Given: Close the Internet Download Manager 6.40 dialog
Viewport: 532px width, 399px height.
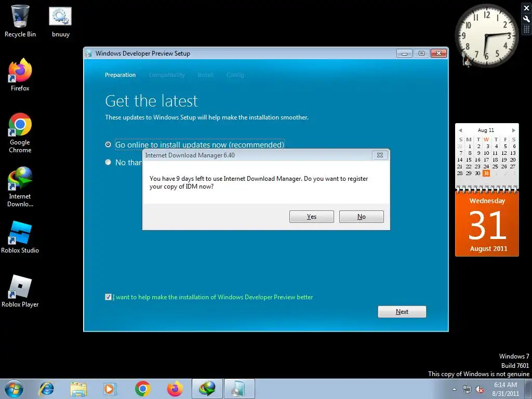Looking at the screenshot, I should pyautogui.click(x=380, y=155).
